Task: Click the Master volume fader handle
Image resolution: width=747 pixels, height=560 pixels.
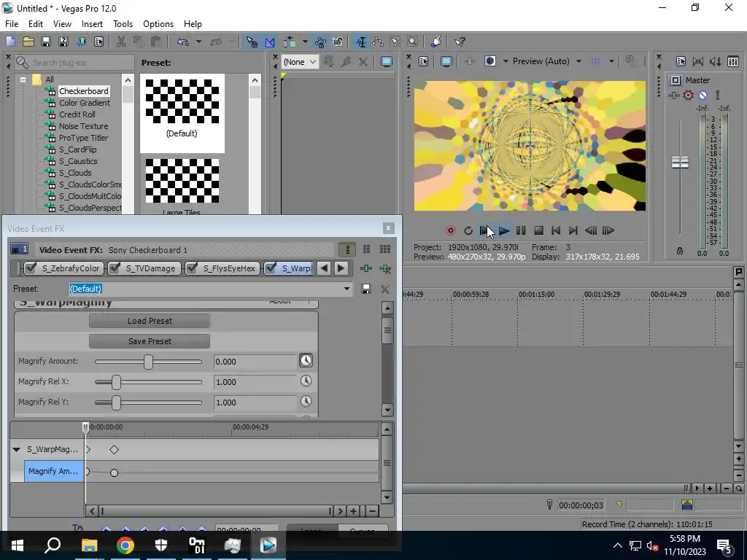Action: tap(680, 163)
